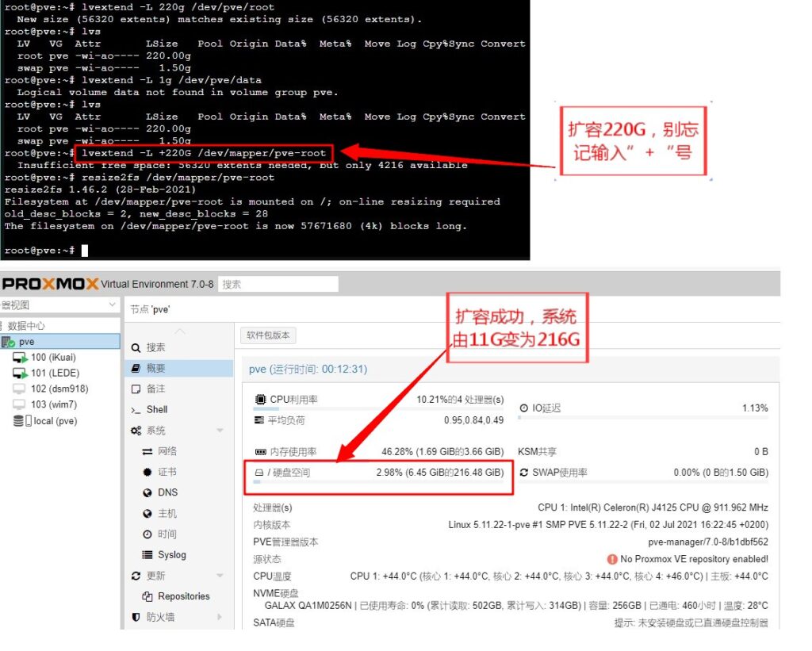The image size is (812, 651).
Task: Click the 搜索 search box in the header
Action: click(x=278, y=284)
